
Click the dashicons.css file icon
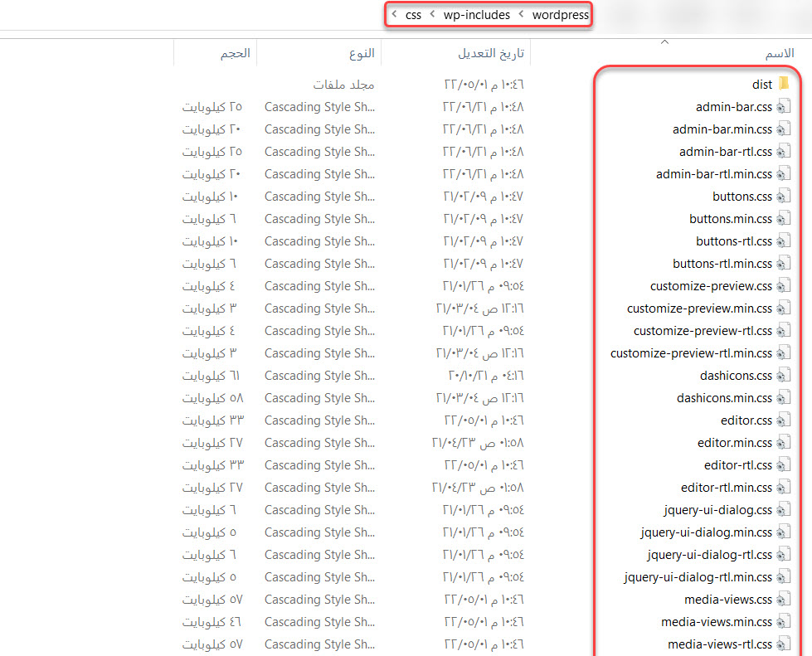point(784,376)
